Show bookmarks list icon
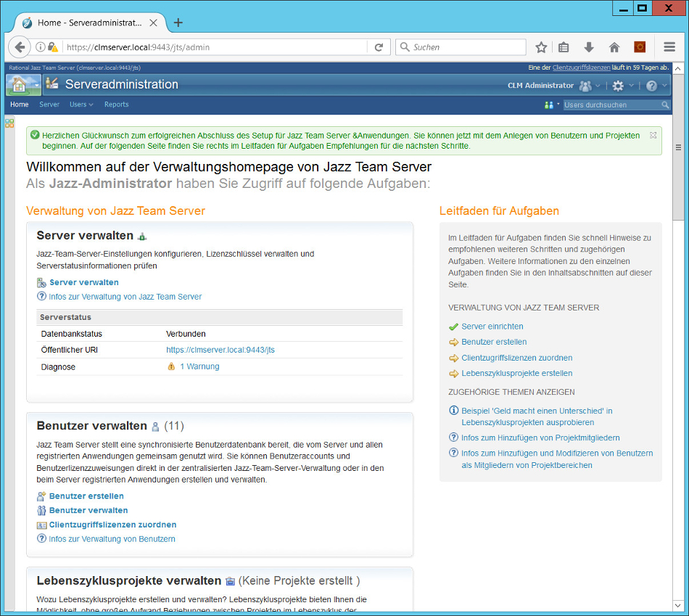 564,47
